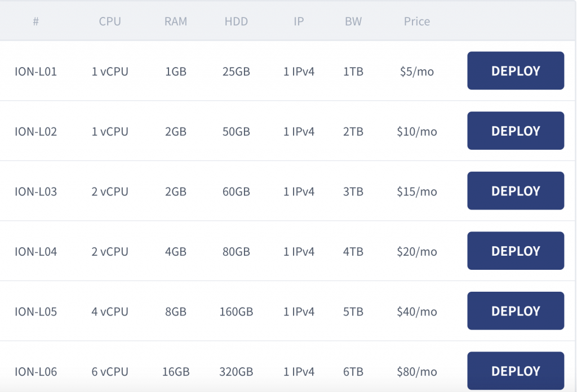
Task: Click the BW column header
Action: click(x=353, y=22)
